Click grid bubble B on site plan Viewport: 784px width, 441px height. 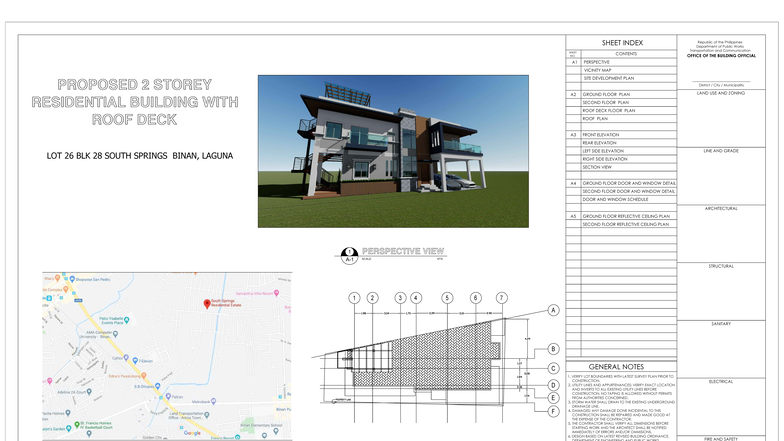tap(554, 349)
